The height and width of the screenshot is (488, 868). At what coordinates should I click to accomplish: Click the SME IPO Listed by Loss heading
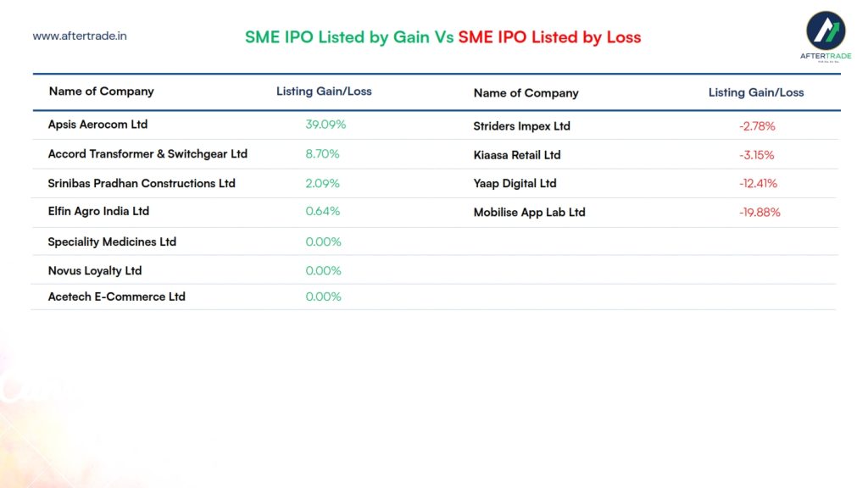pyautogui.click(x=549, y=37)
